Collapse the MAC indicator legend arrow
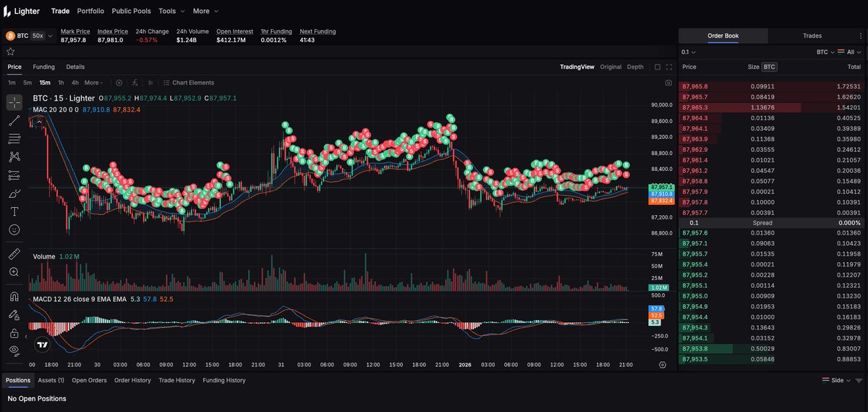Screen dimensions: 868x412 click(x=39, y=122)
